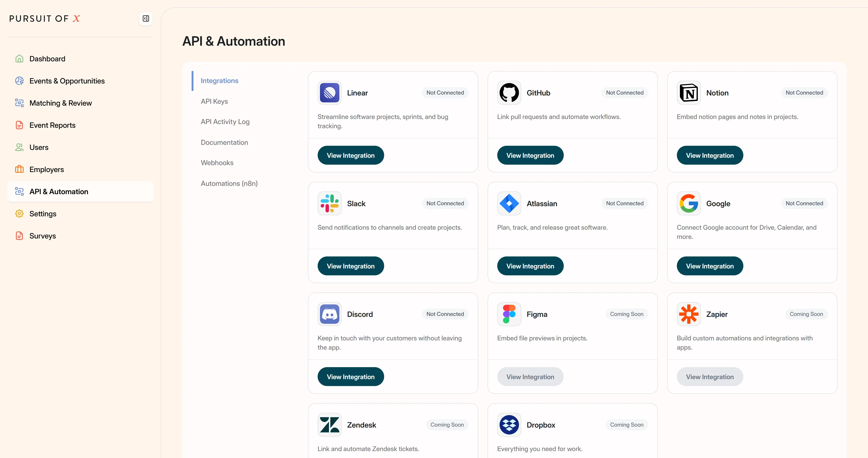Screen dimensions: 868x458
Task: Click the Users people icon
Action: point(20,147)
